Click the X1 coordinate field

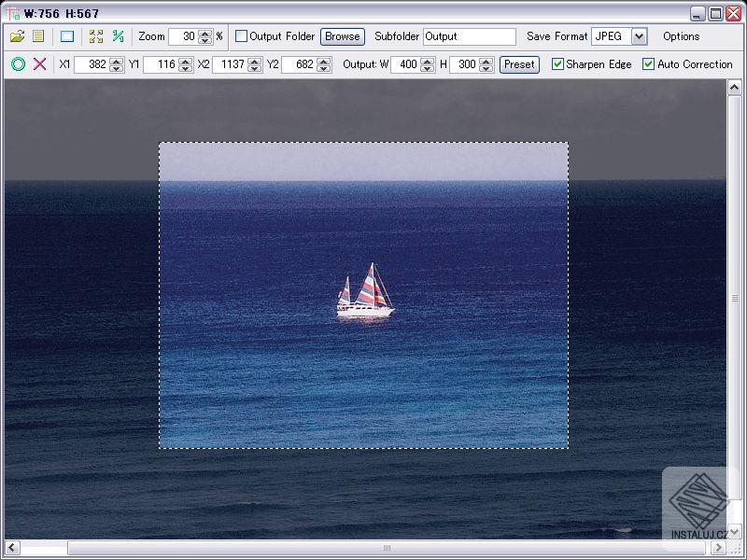coord(92,64)
